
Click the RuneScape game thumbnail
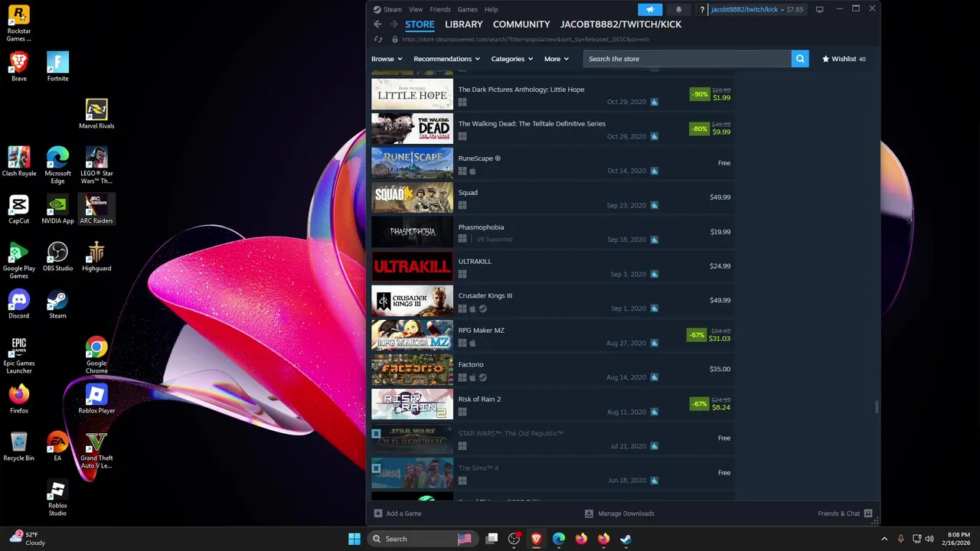pos(412,163)
